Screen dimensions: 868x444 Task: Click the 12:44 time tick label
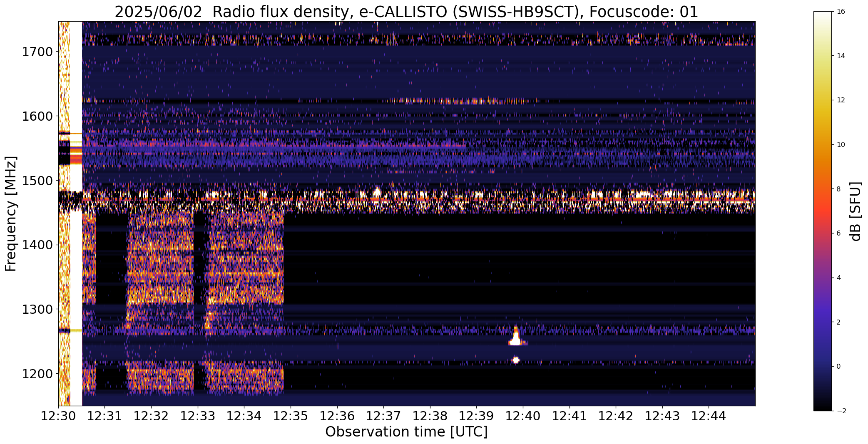(709, 416)
